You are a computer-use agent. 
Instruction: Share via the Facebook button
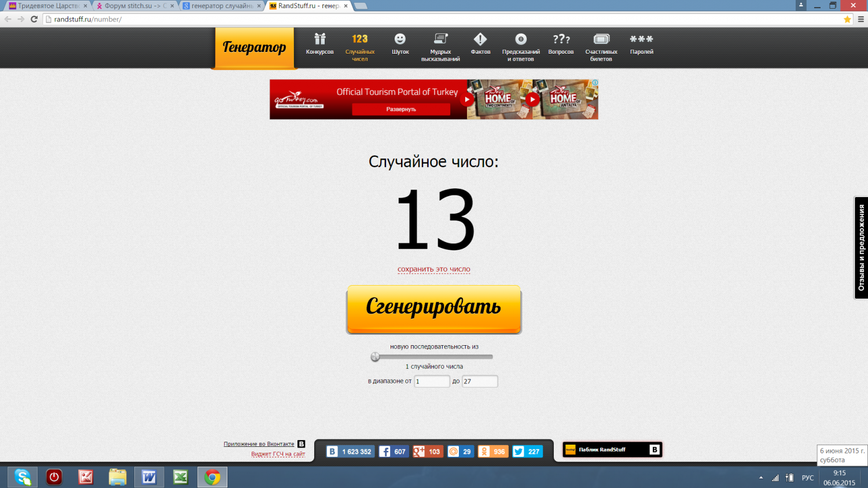pyautogui.click(x=393, y=452)
